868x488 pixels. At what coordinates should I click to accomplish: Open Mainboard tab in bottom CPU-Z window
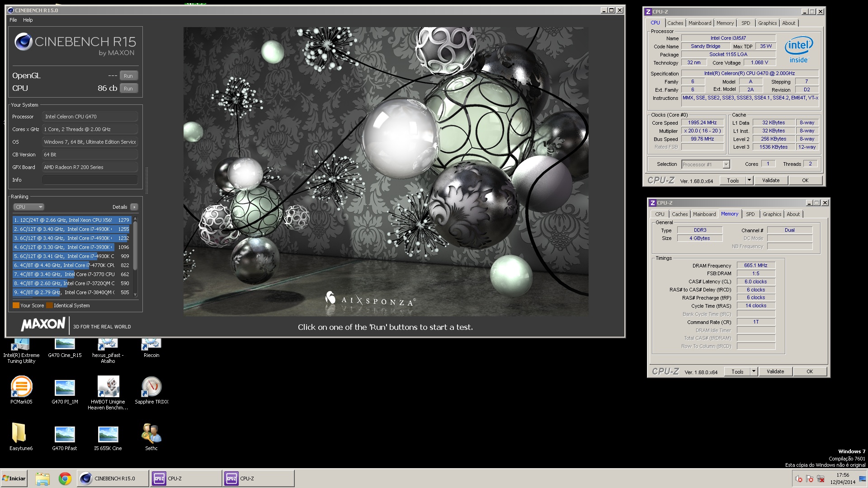click(x=704, y=214)
